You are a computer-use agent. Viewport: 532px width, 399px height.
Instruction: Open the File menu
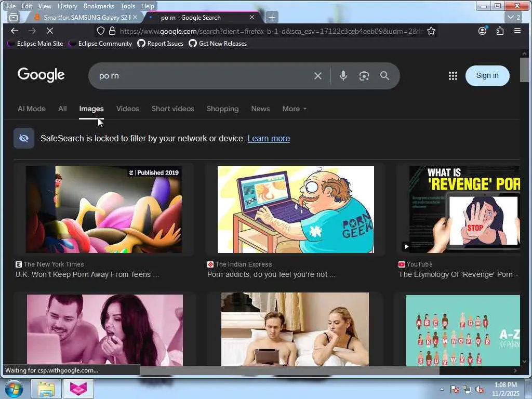(11, 6)
